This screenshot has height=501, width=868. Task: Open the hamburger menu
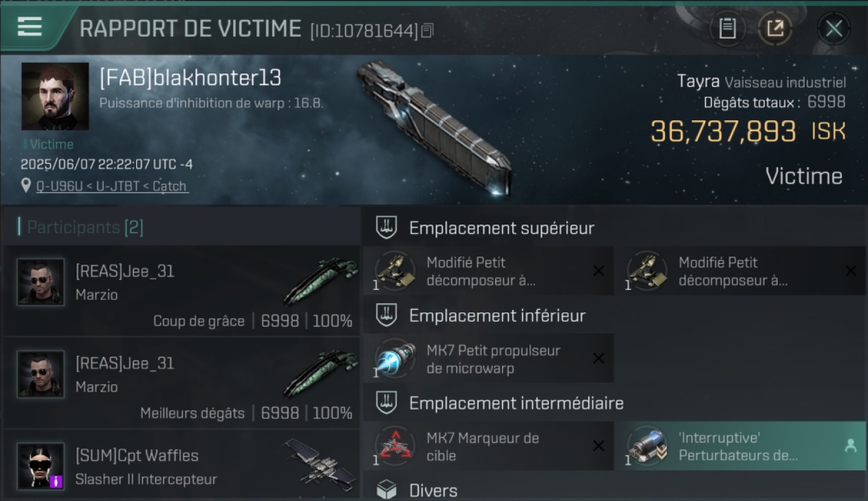(x=29, y=27)
